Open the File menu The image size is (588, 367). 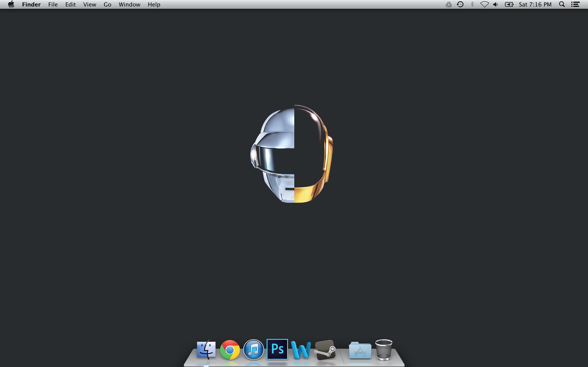click(x=53, y=5)
